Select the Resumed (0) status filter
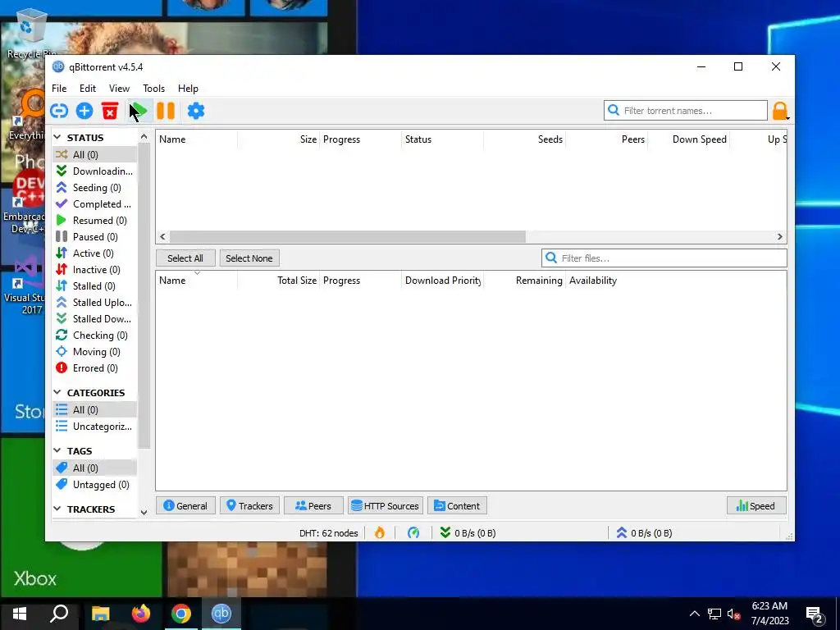The width and height of the screenshot is (840, 630). pyautogui.click(x=95, y=220)
